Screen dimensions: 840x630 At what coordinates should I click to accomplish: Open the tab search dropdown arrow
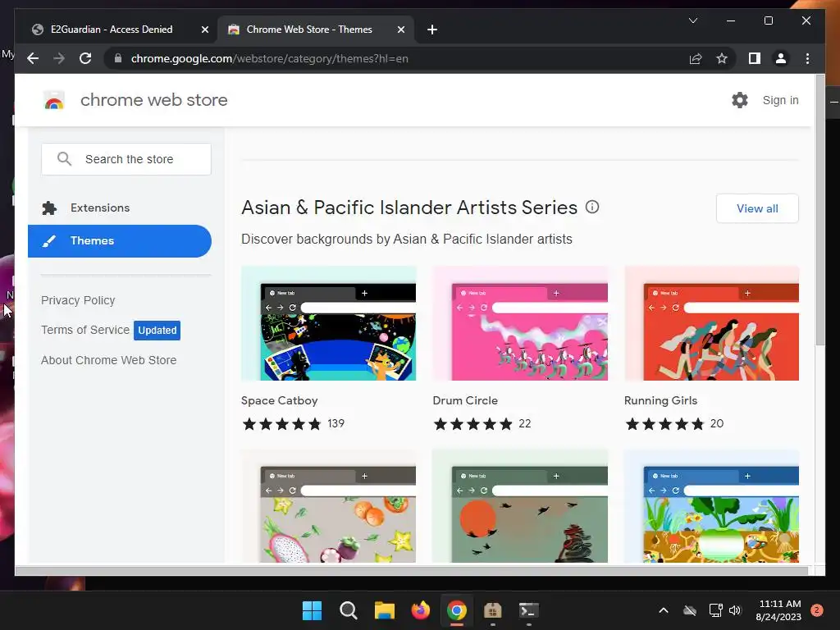point(692,21)
